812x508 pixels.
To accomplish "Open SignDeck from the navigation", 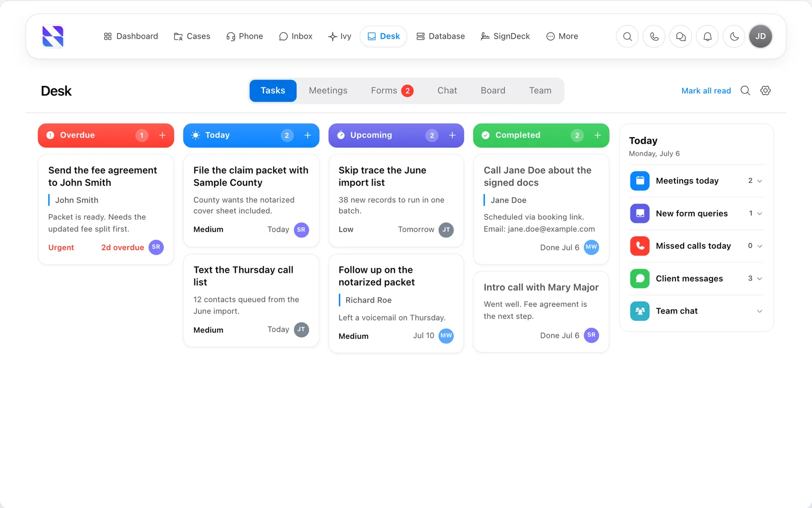I will pyautogui.click(x=505, y=37).
